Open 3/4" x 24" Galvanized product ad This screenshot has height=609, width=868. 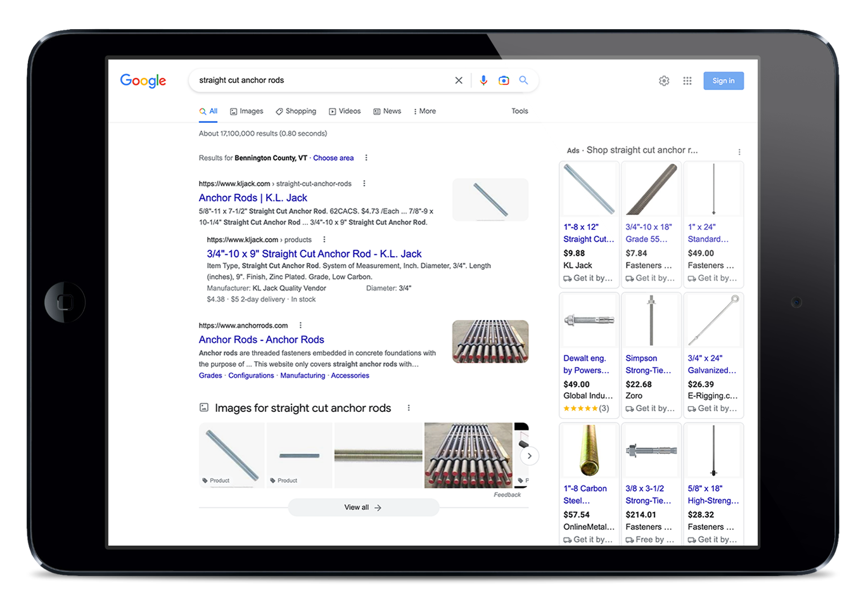pyautogui.click(x=713, y=355)
